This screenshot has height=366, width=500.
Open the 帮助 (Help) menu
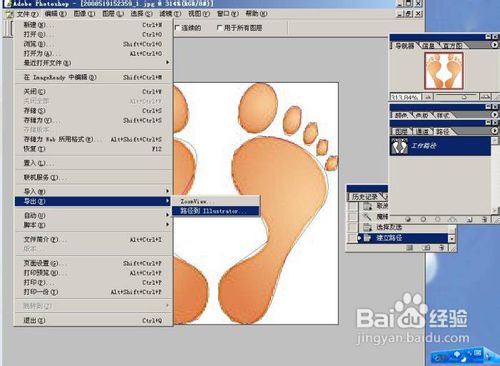point(256,14)
